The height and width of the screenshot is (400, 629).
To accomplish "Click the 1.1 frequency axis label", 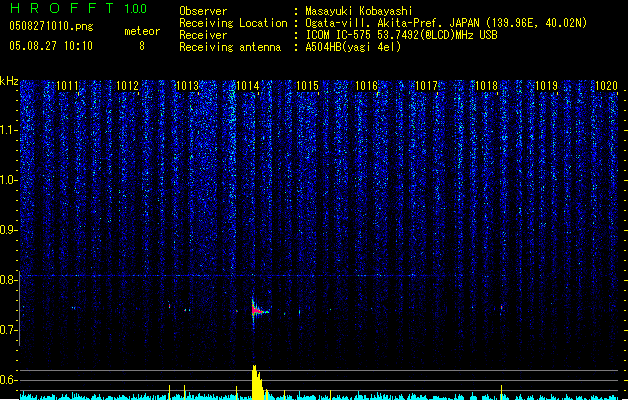I will 8,130.
